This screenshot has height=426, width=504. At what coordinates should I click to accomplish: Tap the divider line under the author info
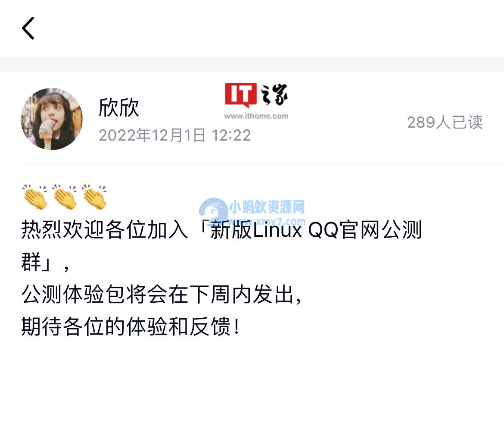262,165
